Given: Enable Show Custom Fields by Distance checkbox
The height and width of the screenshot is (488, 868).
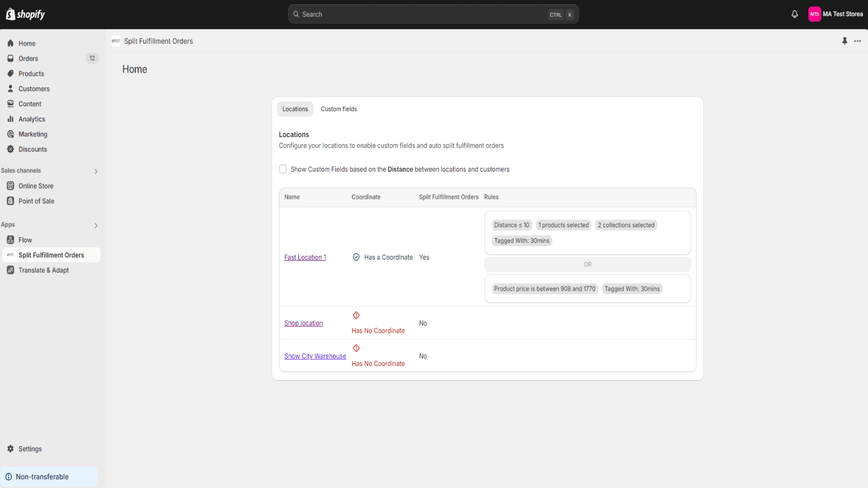Looking at the screenshot, I should click(283, 169).
